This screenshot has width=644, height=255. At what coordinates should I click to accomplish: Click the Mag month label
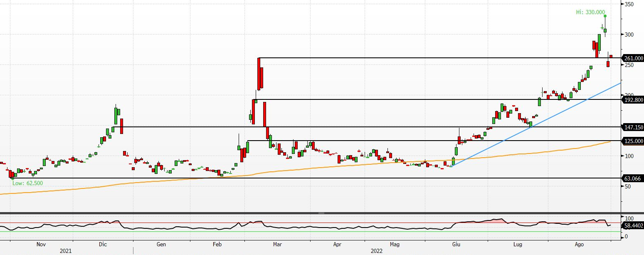click(x=395, y=245)
